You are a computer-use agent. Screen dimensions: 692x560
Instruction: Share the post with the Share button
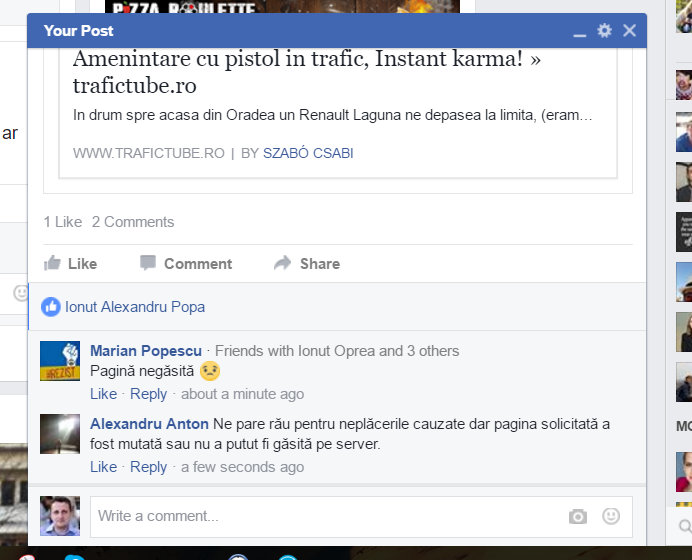click(x=307, y=263)
